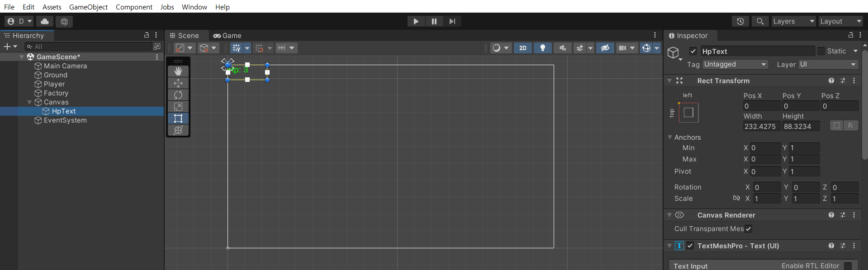The width and height of the screenshot is (868, 270).
Task: Add new object with plus button
Action: coord(10,46)
